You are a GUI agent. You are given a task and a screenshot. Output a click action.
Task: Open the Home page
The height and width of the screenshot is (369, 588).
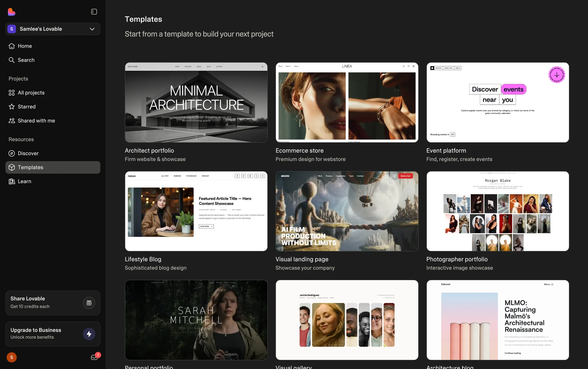[x=24, y=46]
